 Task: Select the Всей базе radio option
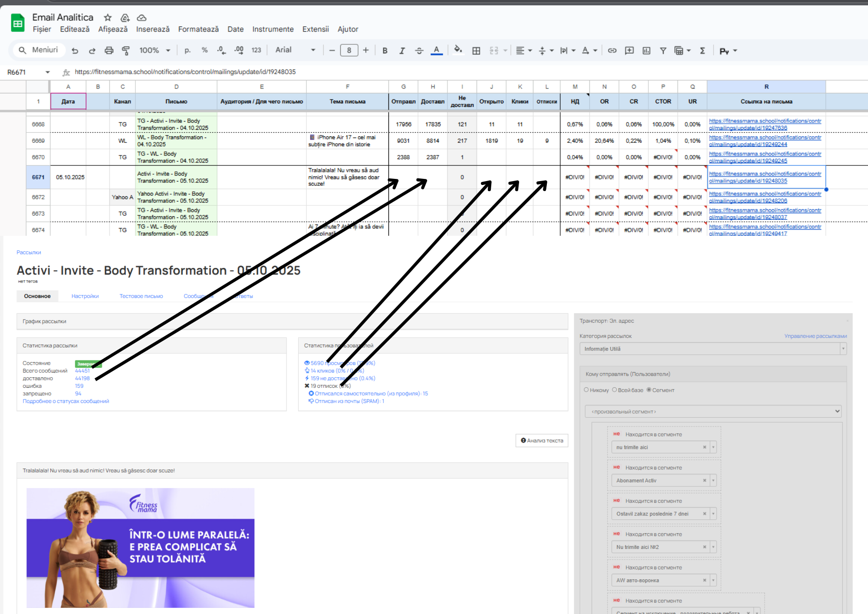pyautogui.click(x=615, y=390)
